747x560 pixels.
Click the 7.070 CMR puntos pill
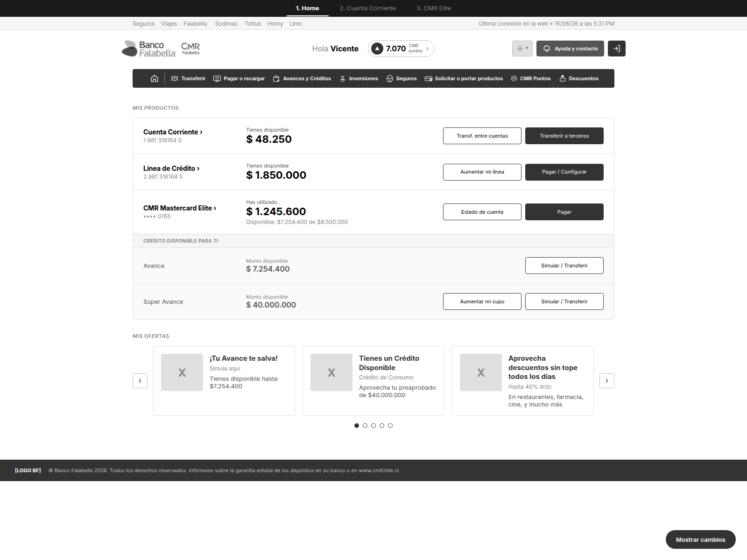pos(401,49)
